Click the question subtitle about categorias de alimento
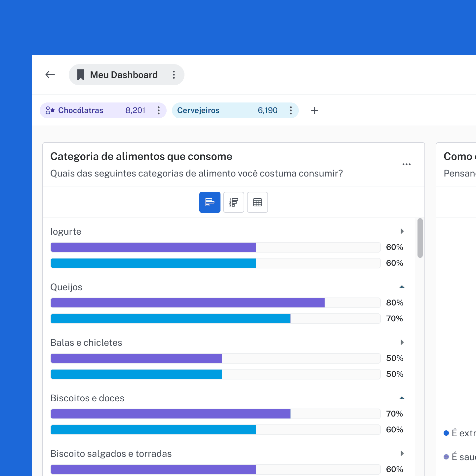 click(x=197, y=174)
